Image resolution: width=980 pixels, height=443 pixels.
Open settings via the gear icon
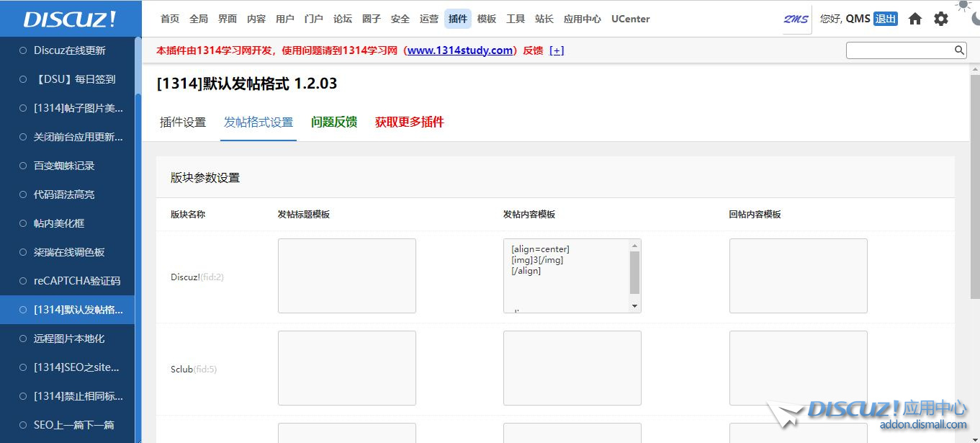point(941,19)
